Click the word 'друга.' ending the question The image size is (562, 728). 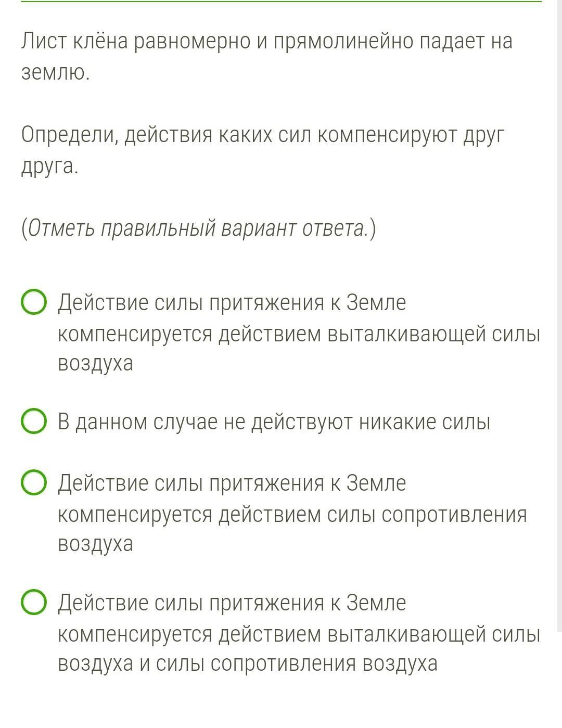(49, 167)
